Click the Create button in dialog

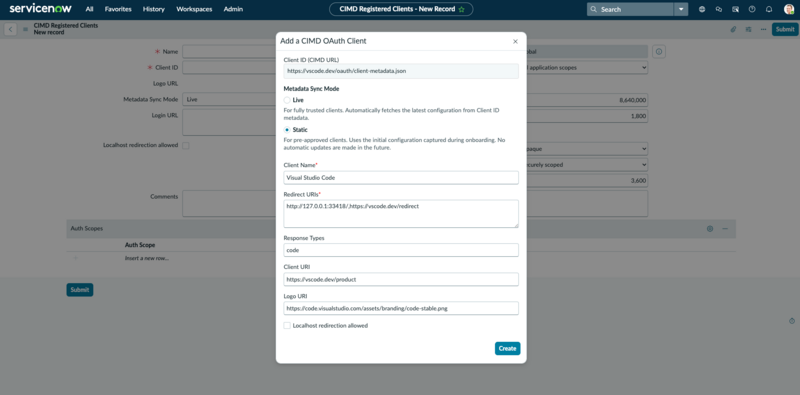coord(507,349)
